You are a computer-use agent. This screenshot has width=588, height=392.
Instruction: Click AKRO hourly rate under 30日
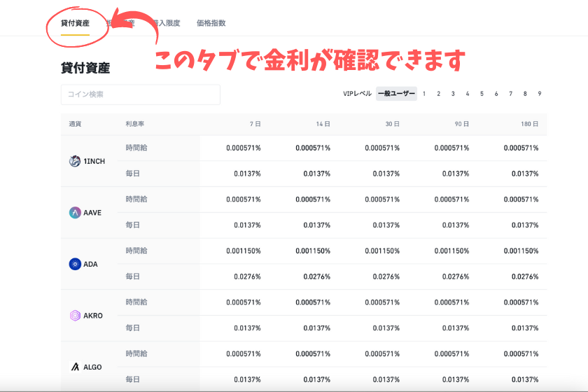point(382,302)
